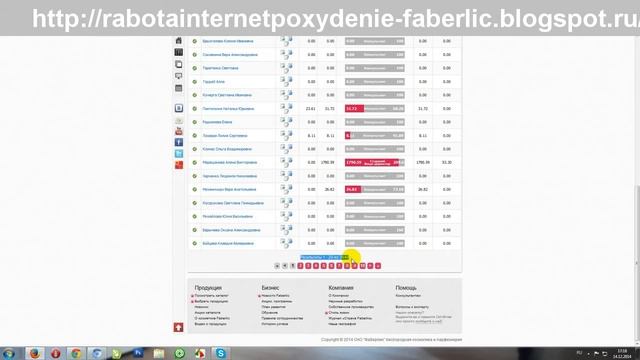This screenshot has height=360, width=640.
Task: Open structure icon in the Алена Викторовна row
Action: tap(286, 162)
